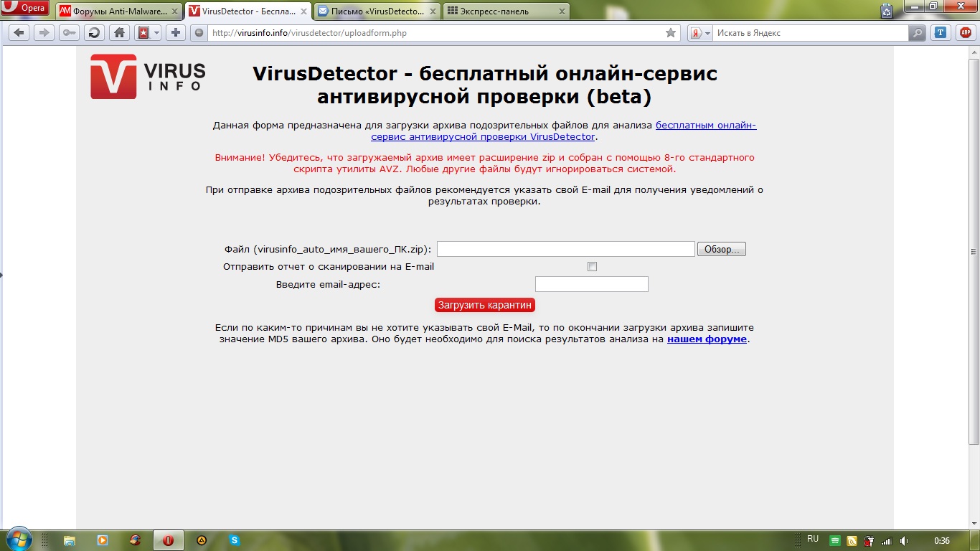Close the Форумы Anti-Malware tab
Image resolution: width=980 pixels, height=551 pixels.
point(174,11)
